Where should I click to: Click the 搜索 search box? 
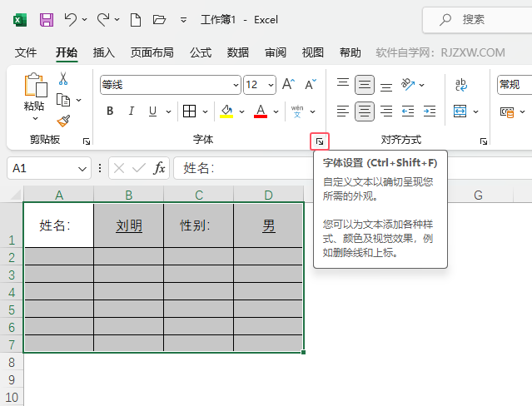pyautogui.click(x=477, y=20)
